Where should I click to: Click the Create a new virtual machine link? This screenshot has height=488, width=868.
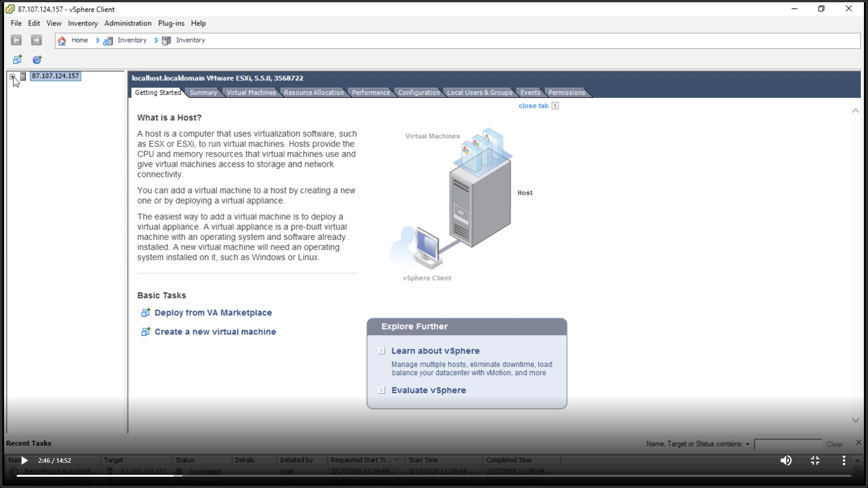pos(215,331)
